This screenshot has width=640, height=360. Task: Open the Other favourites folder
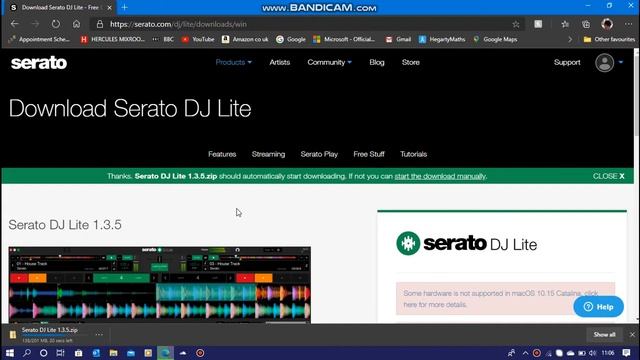pyautogui.click(x=609, y=39)
